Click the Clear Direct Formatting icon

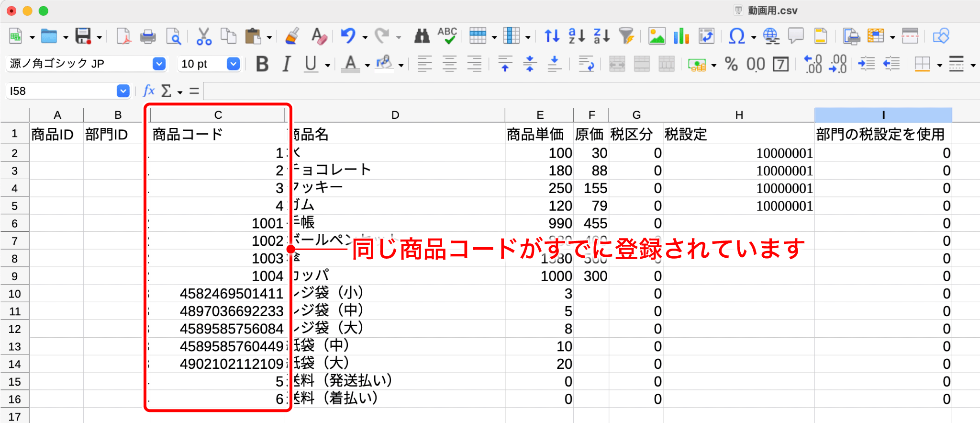[x=319, y=36]
